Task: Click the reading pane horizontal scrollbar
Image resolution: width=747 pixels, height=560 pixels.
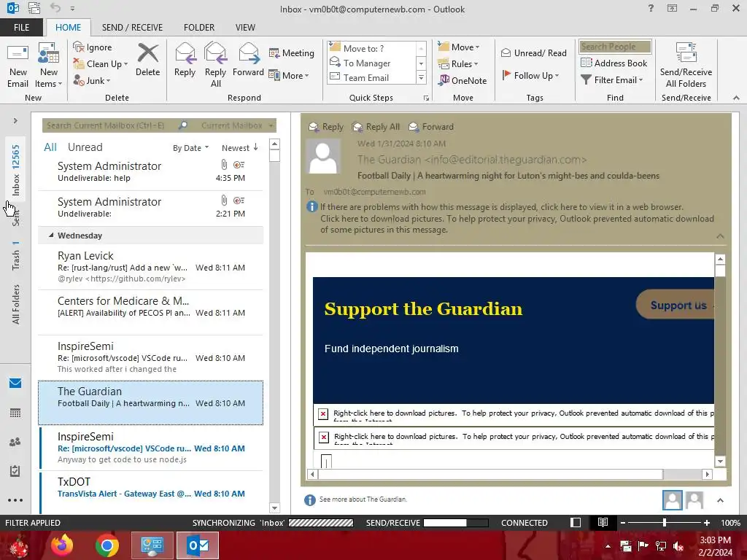Action: (491, 474)
